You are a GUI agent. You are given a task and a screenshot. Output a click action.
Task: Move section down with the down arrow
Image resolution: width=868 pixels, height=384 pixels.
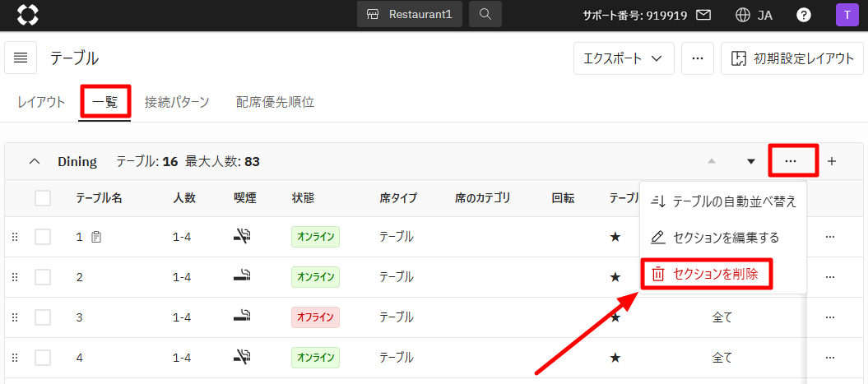pos(750,161)
